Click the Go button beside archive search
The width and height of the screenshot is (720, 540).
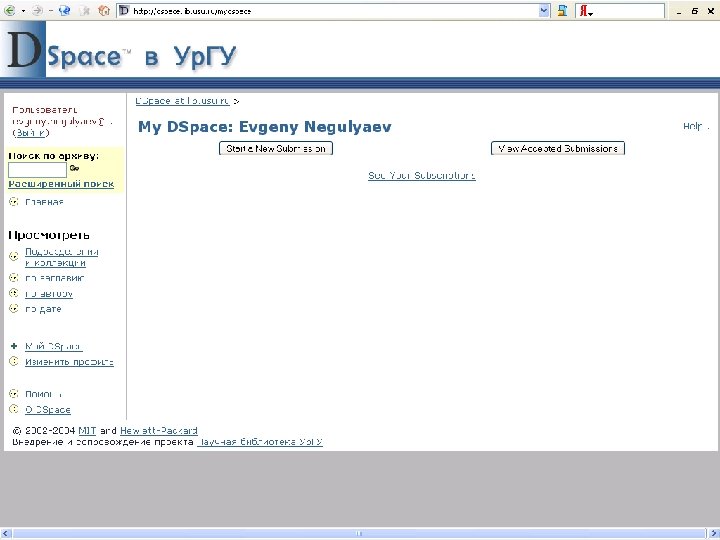74,169
